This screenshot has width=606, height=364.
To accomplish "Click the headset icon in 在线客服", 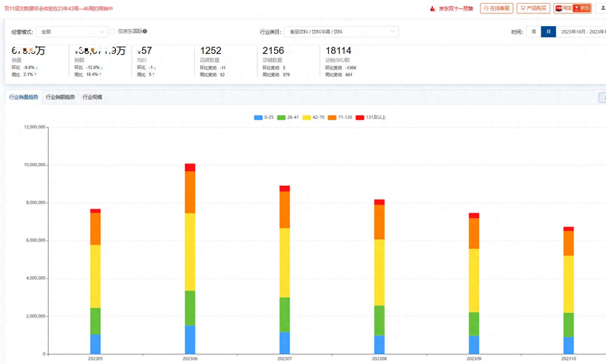I will tap(486, 8).
